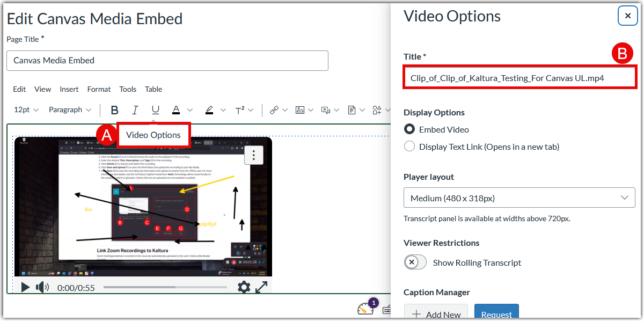Click the video progress bar
Image resolution: width=644 pixels, height=321 pixels.
(x=165, y=287)
